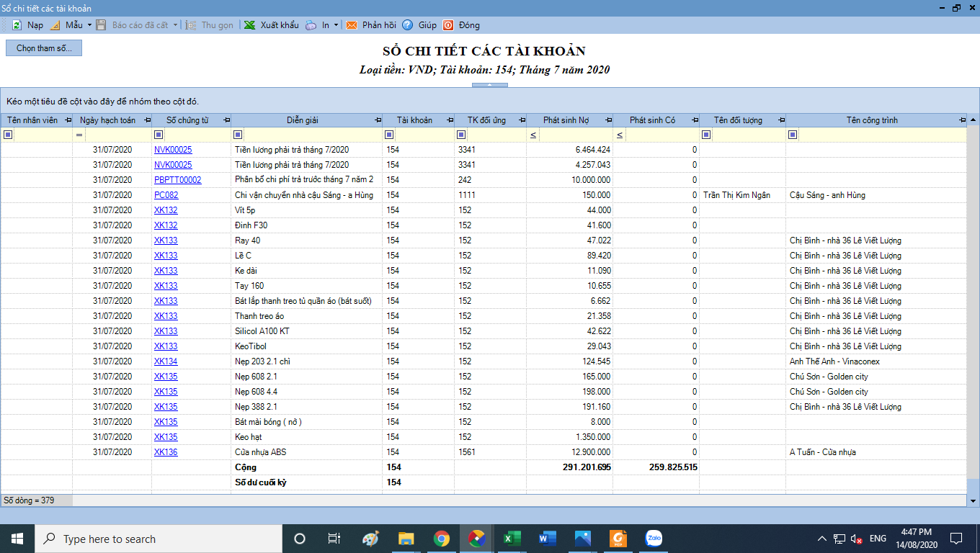
Task: Open voucher link PBPTT00002
Action: pyautogui.click(x=177, y=180)
